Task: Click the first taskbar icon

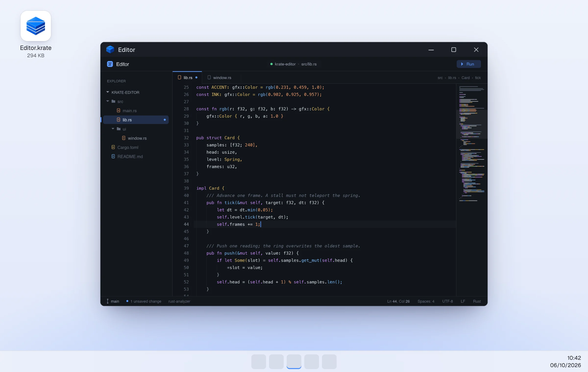Action: (x=258, y=361)
